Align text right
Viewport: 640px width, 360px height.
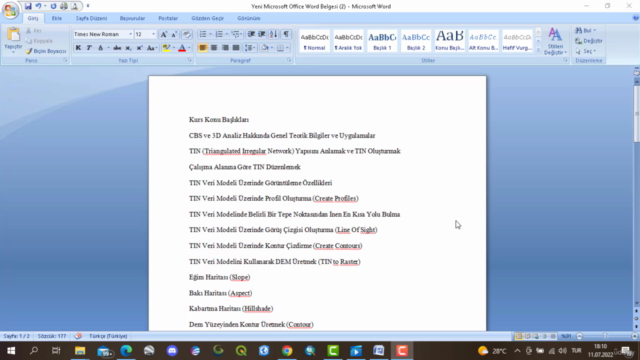click(x=225, y=48)
